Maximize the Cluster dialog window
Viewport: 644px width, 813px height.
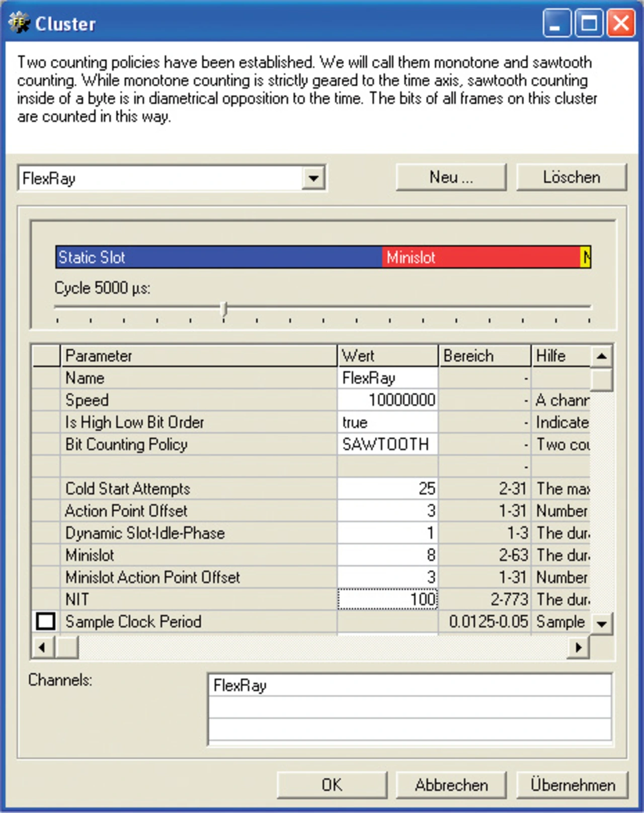tap(589, 23)
